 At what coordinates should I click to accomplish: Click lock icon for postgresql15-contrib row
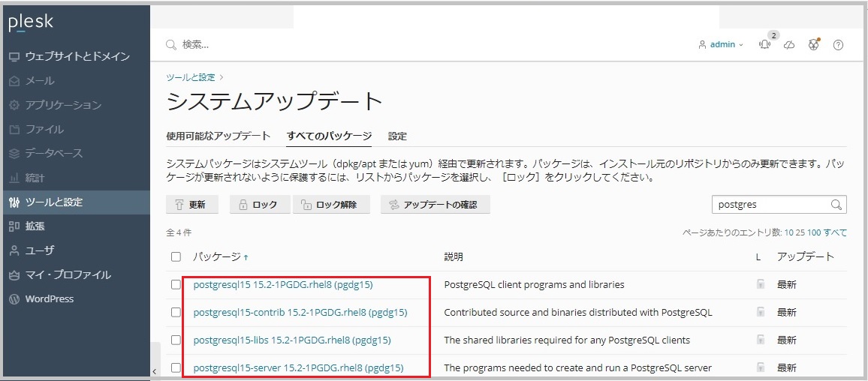pyautogui.click(x=761, y=312)
